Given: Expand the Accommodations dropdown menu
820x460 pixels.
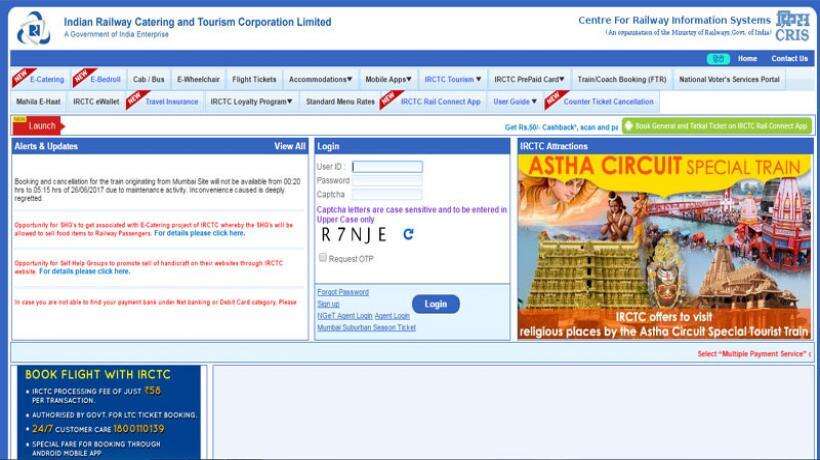Looking at the screenshot, I should click(x=320, y=79).
